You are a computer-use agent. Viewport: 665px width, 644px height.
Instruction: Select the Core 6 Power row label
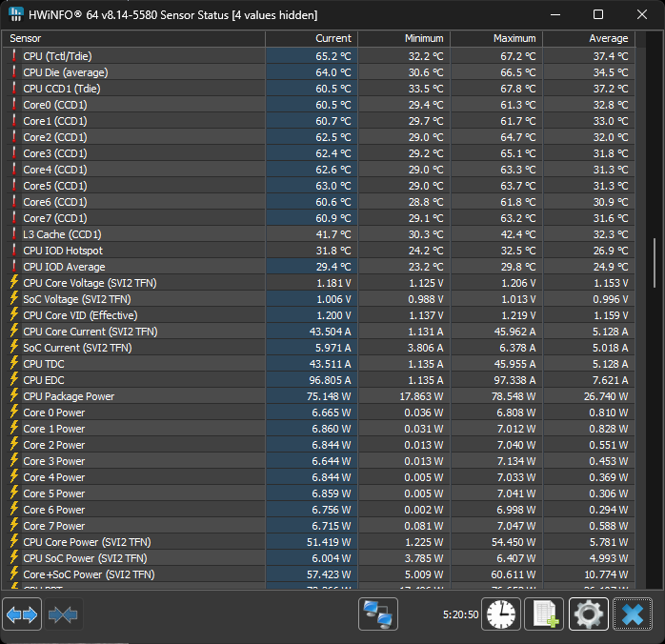(x=54, y=510)
